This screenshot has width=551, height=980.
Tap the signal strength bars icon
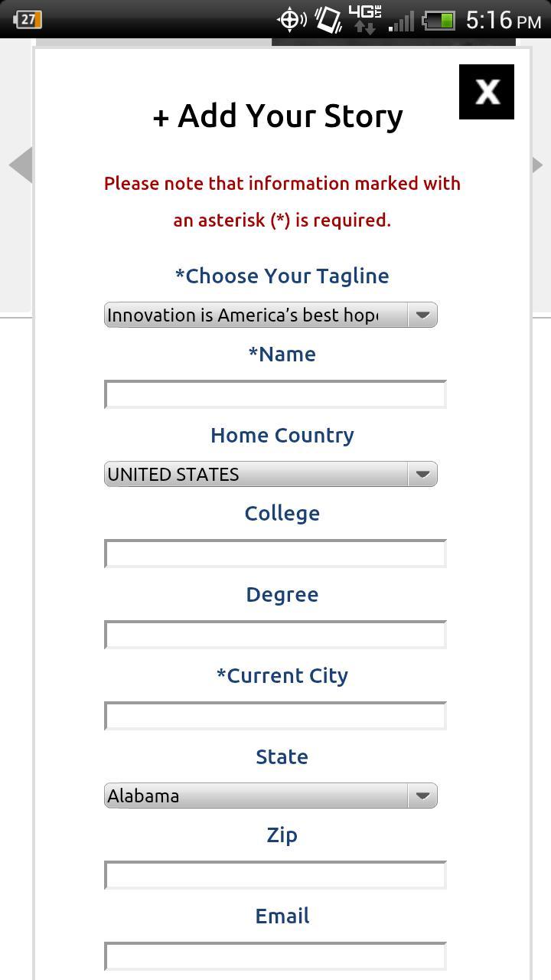399,20
